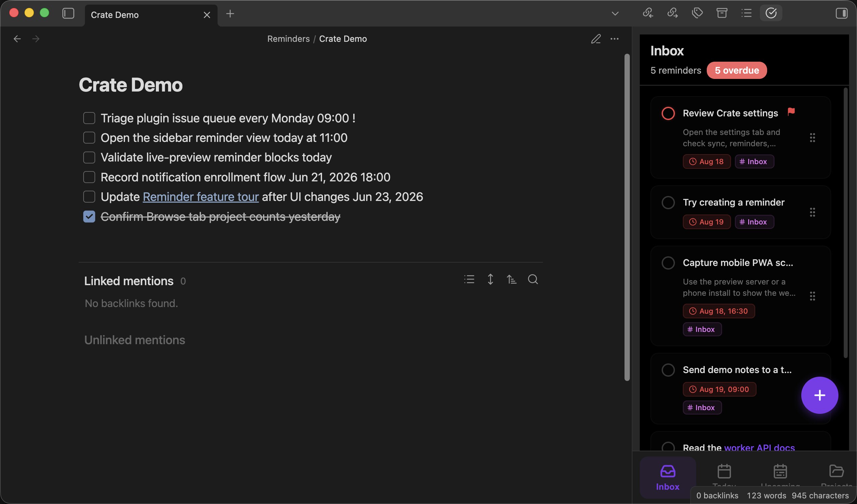This screenshot has width=857, height=504.
Task: Complete the Try creating a reminder circle
Action: 668,202
